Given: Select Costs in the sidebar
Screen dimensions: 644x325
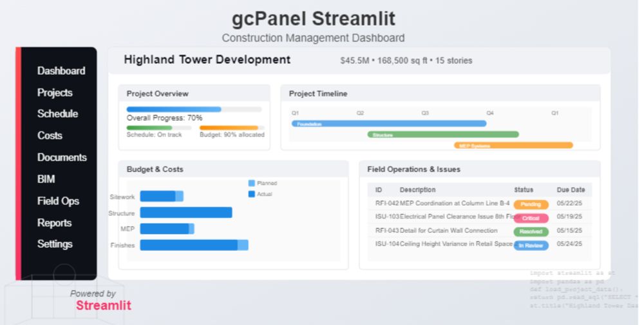Looking at the screenshot, I should tap(50, 135).
